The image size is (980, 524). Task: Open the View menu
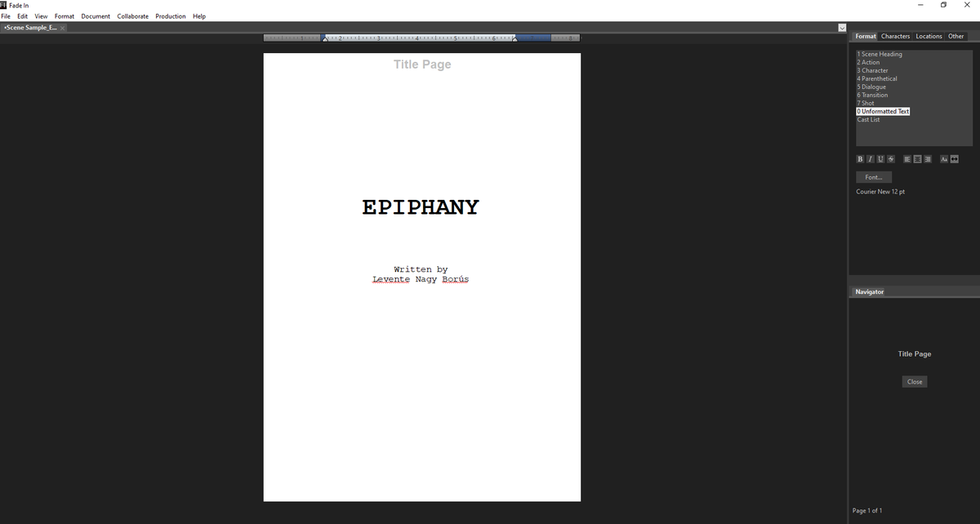click(x=41, y=16)
